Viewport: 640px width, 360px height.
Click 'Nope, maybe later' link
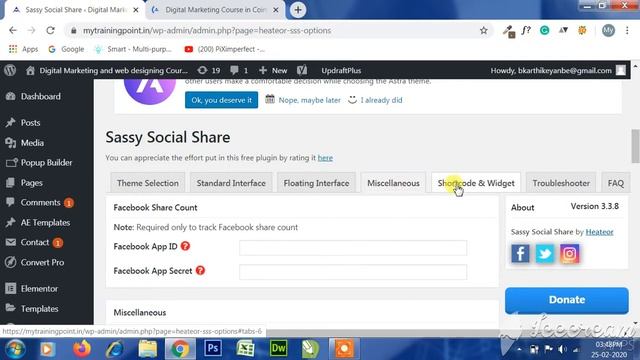point(309,100)
